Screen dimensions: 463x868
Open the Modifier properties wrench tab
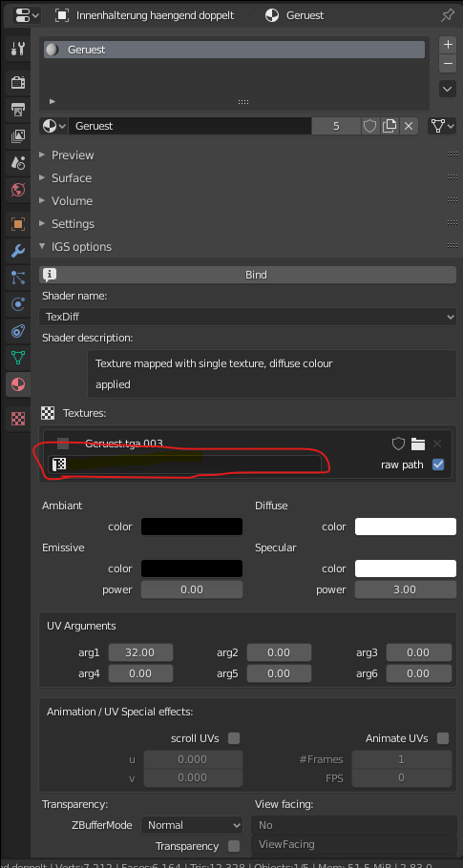(x=18, y=251)
